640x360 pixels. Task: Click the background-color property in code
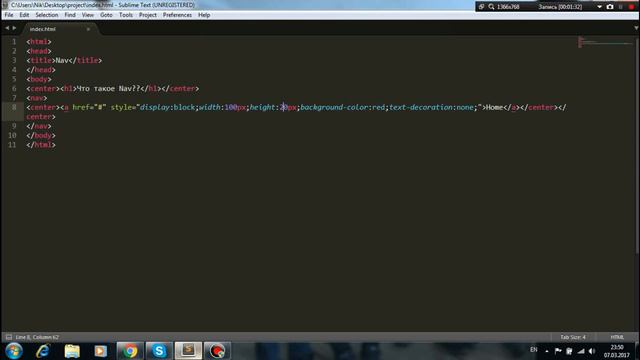point(334,107)
